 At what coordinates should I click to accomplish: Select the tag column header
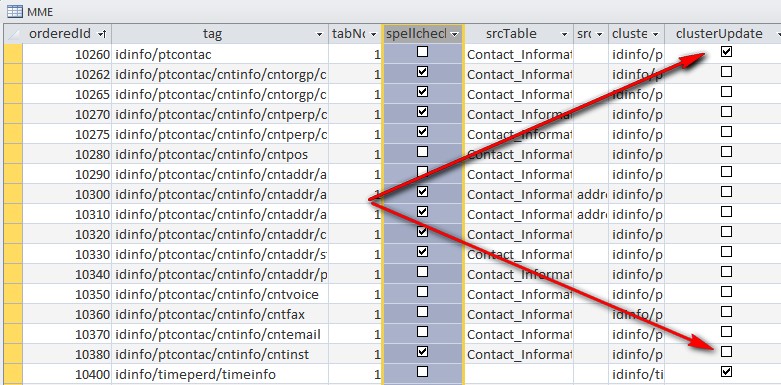[220, 34]
